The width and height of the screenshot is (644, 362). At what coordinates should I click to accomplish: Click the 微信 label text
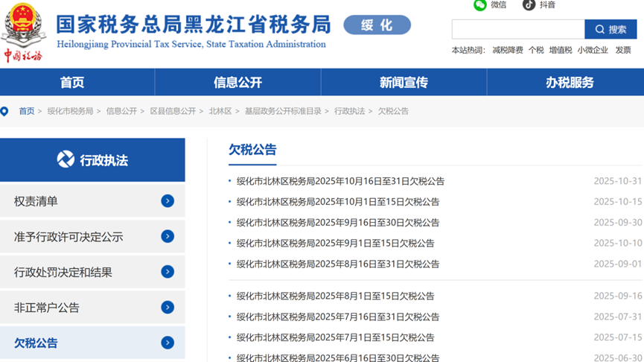click(x=499, y=4)
